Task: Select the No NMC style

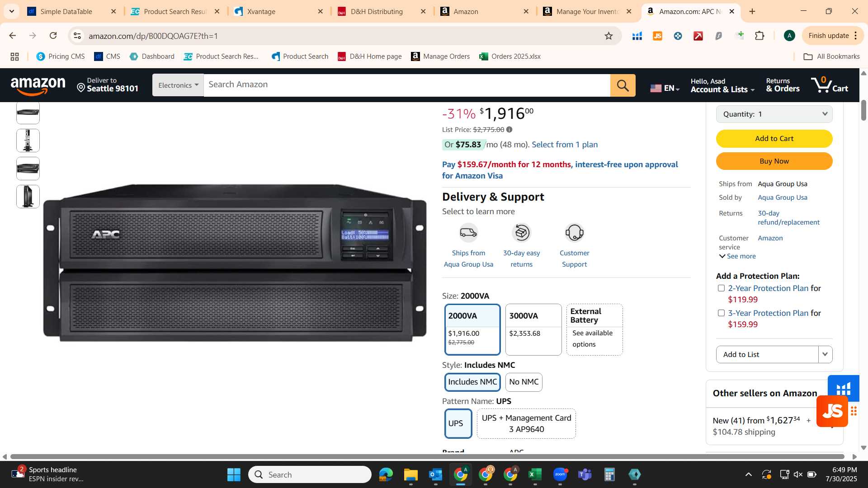Action: [x=524, y=382]
